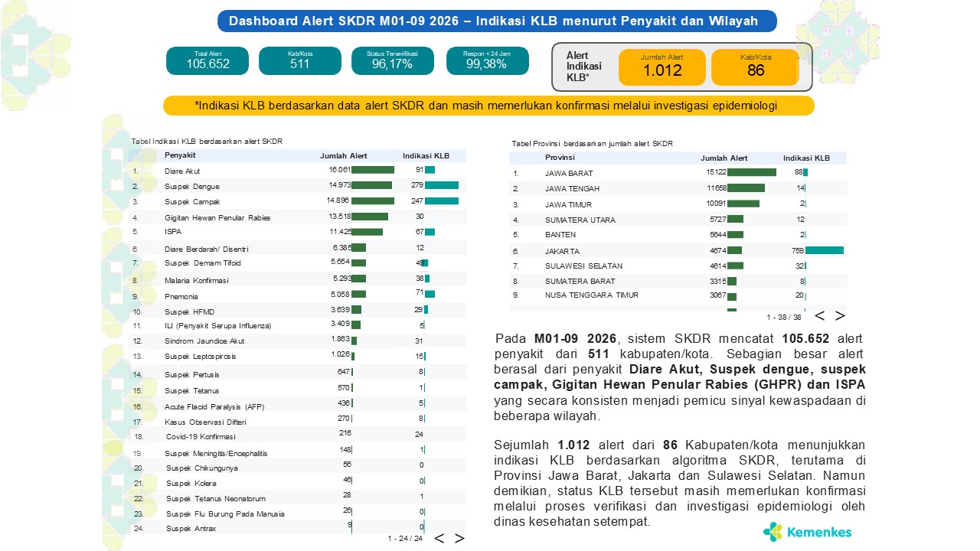Go to previous page of disease table

click(439, 538)
